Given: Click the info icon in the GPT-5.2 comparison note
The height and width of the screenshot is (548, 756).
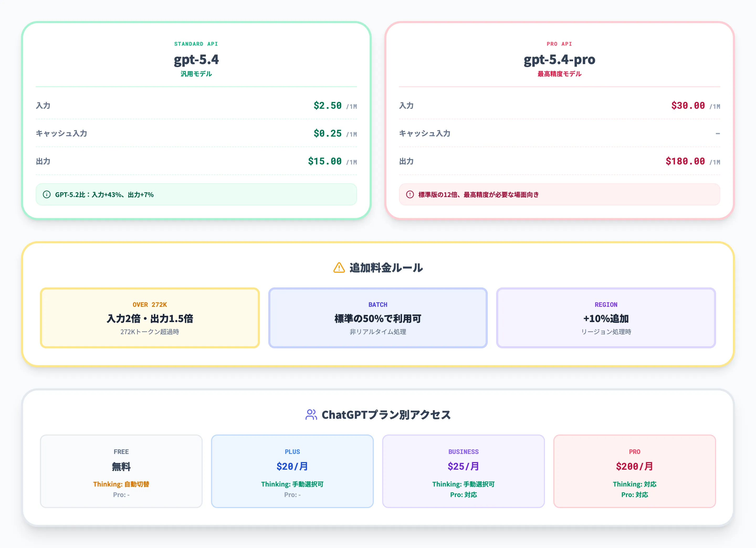Looking at the screenshot, I should pyautogui.click(x=47, y=195).
